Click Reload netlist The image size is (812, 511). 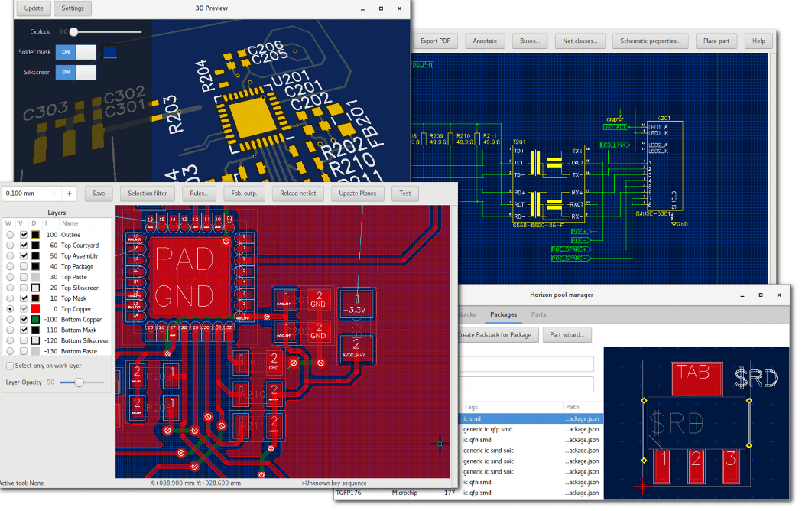click(x=297, y=194)
